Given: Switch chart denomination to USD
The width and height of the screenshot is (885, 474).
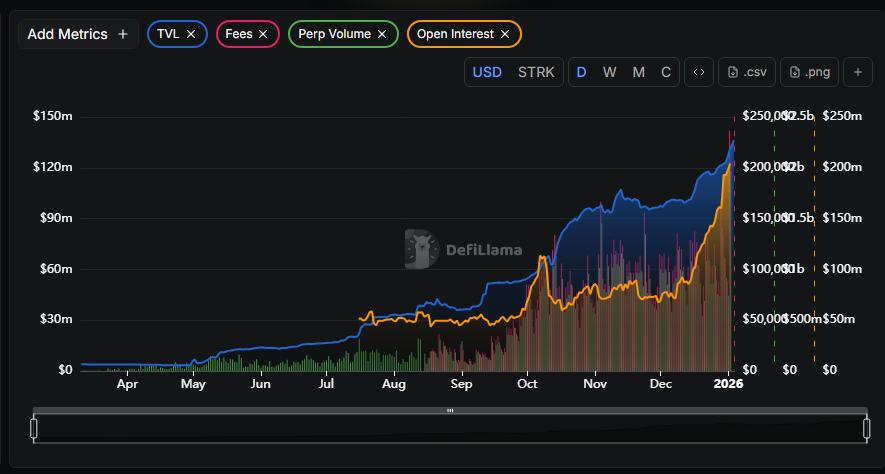Looking at the screenshot, I should 487,72.
